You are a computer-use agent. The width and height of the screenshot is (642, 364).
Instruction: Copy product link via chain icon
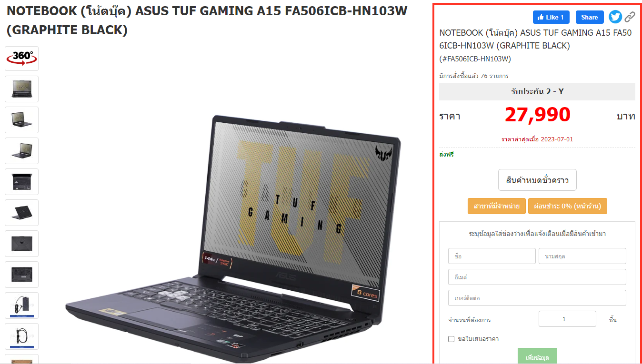(630, 17)
